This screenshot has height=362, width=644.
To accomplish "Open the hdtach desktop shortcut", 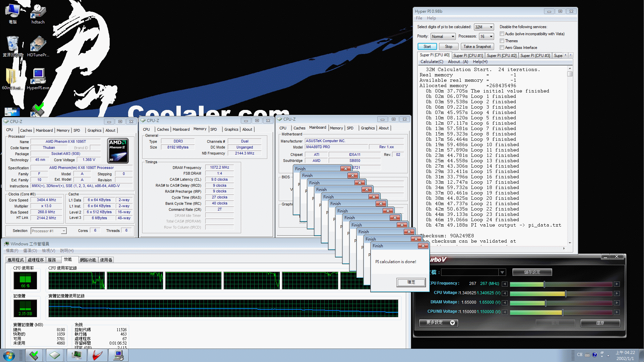I will (38, 14).
